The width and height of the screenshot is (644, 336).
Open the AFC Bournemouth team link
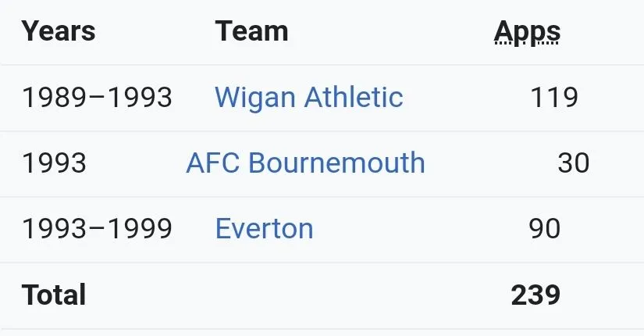(305, 163)
